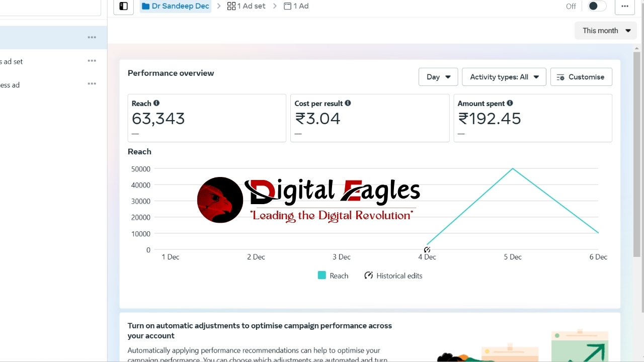The image size is (644, 362).
Task: Select the Amount spent metric card
Action: (533, 118)
